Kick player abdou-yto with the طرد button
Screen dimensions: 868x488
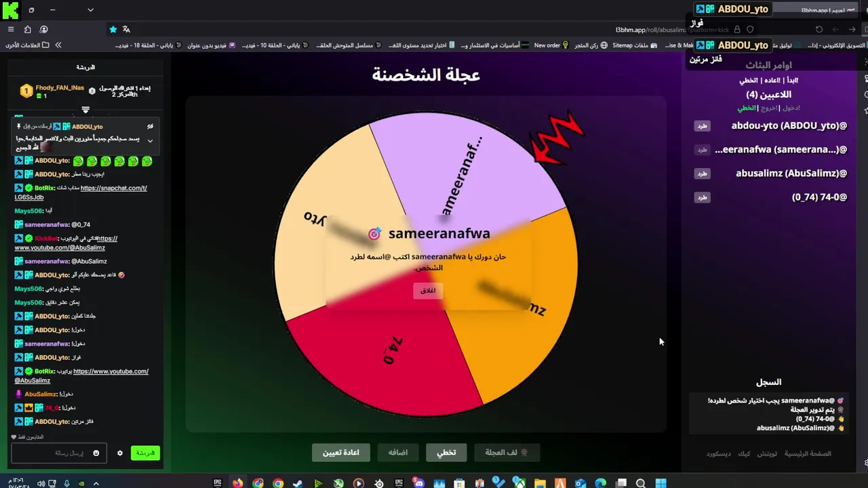(702, 125)
